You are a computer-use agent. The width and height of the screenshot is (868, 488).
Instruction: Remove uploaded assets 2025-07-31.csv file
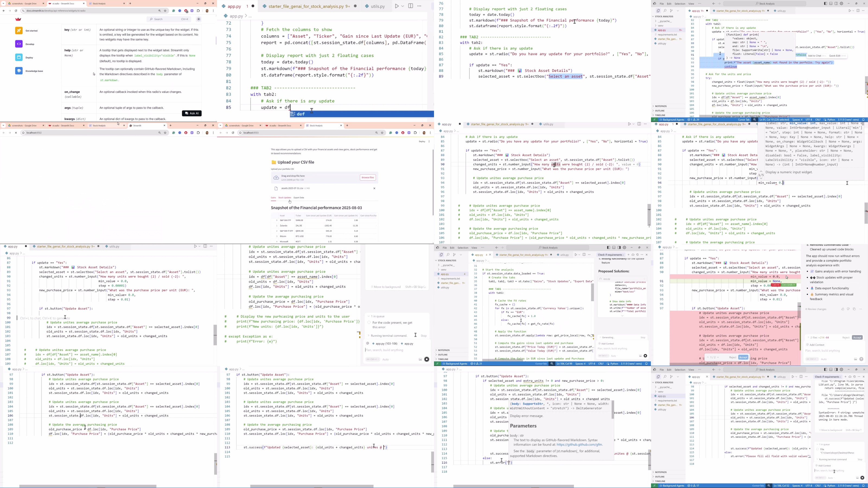tap(374, 188)
